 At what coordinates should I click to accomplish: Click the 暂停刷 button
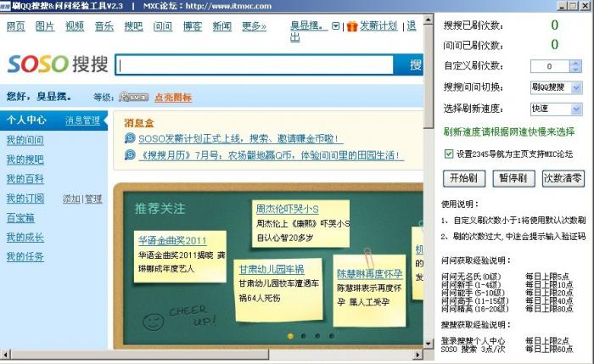(513, 178)
